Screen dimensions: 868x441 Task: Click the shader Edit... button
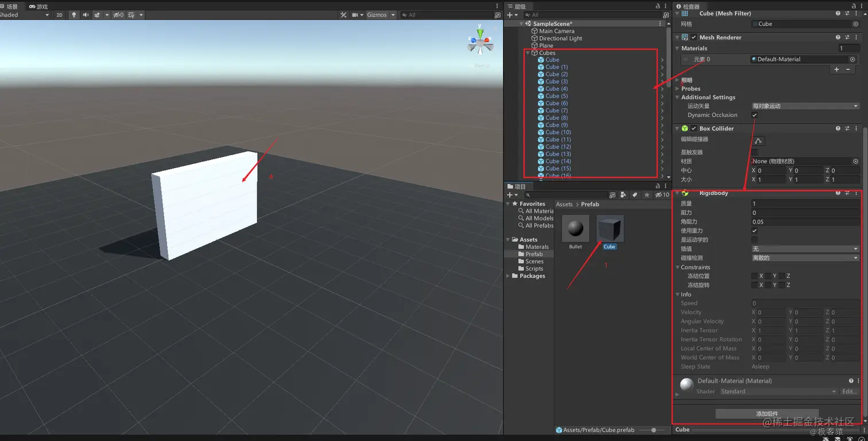click(850, 392)
